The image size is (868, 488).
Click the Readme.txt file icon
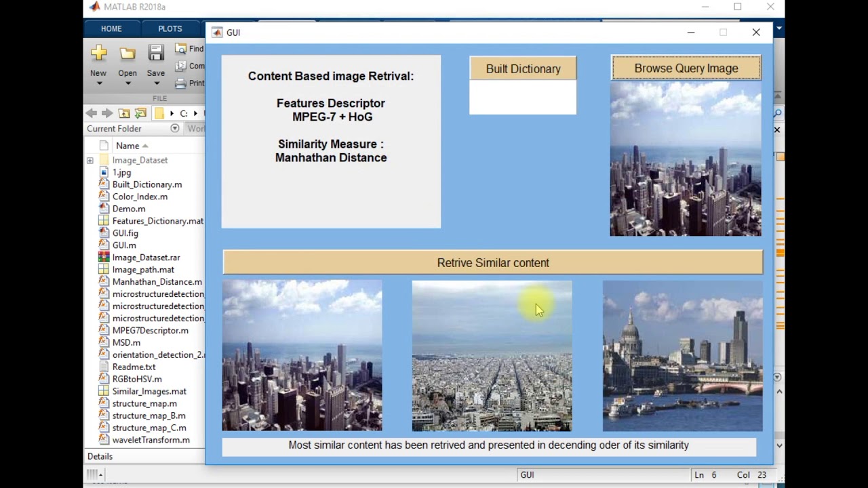point(104,367)
